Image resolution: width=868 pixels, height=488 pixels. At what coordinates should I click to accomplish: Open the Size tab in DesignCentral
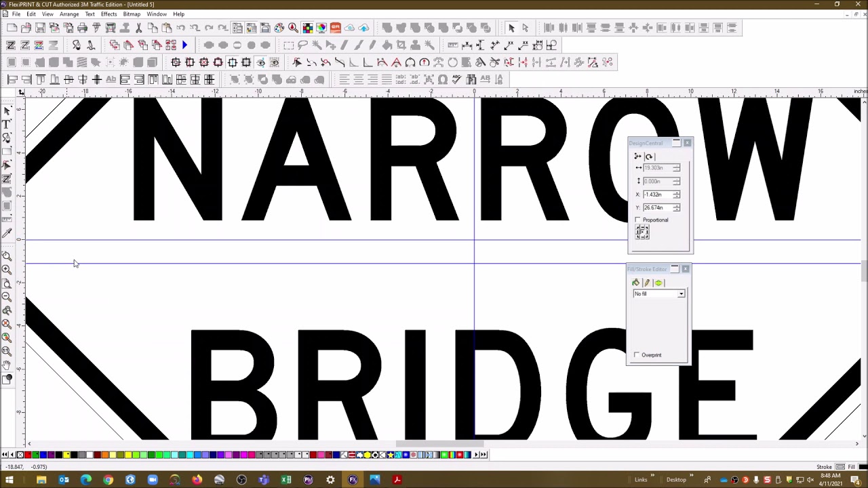click(637, 157)
